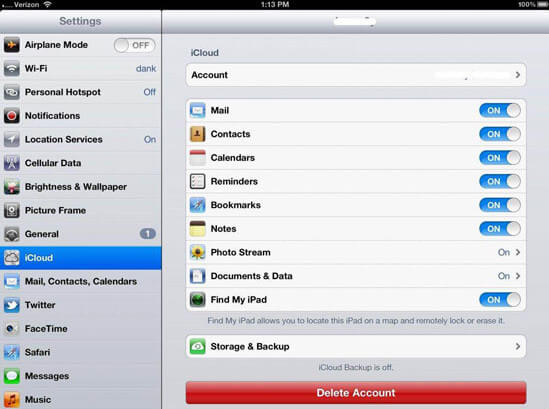
Task: Open Account row chevron
Action: pyautogui.click(x=517, y=75)
